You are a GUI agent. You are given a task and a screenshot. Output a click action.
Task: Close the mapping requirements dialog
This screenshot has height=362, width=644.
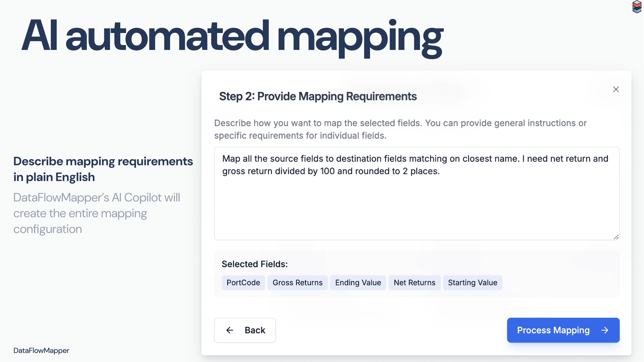coord(616,89)
